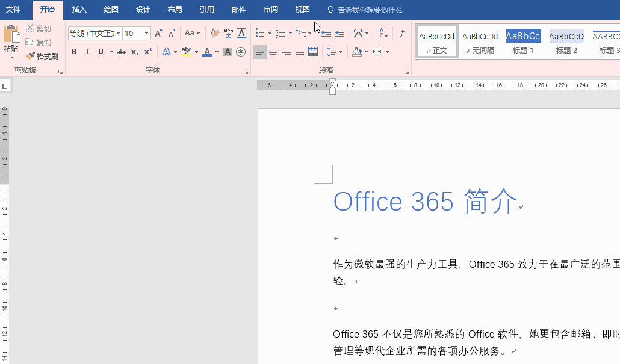This screenshot has height=364, width=620.
Task: Toggle subscript formatting
Action: point(135,52)
